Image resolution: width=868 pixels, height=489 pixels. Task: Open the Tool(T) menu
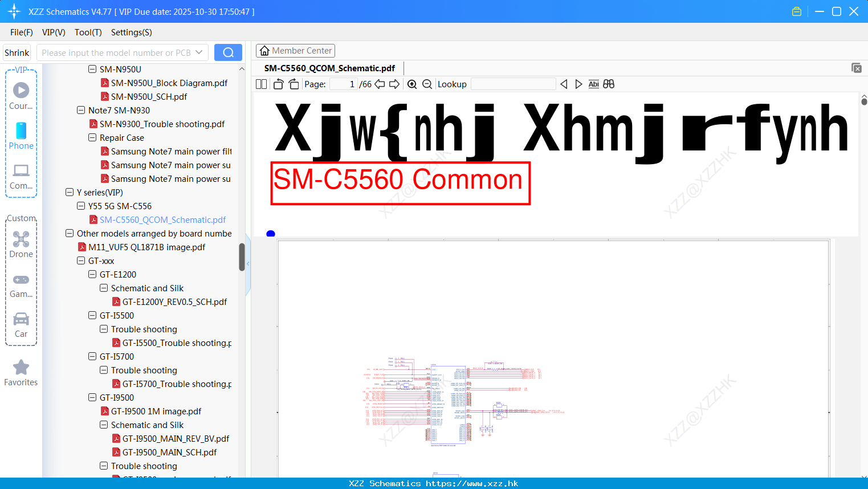88,32
